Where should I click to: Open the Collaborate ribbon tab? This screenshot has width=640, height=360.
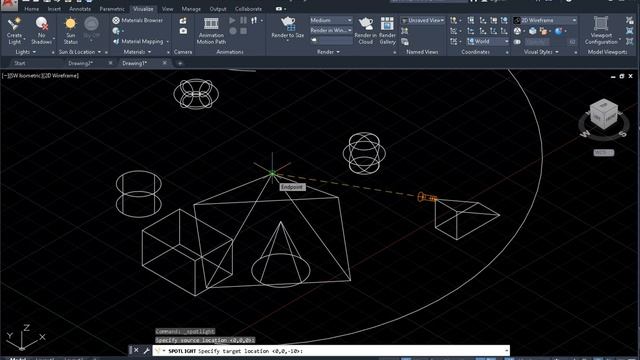click(248, 9)
